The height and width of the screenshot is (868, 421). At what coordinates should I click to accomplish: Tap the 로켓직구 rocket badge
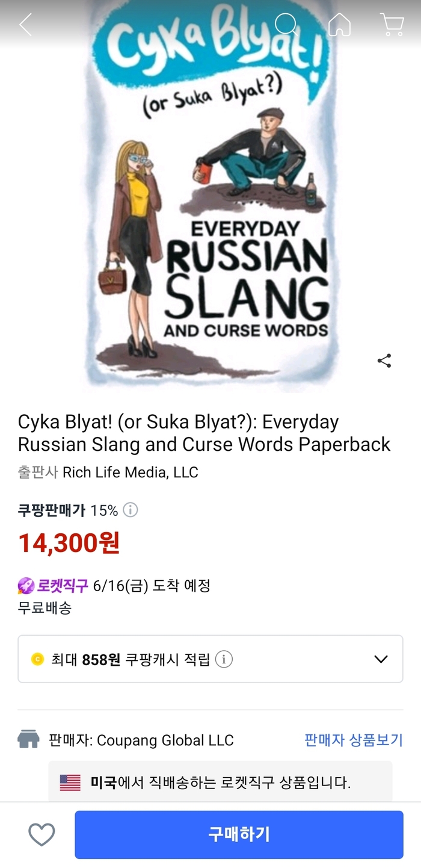point(53,585)
